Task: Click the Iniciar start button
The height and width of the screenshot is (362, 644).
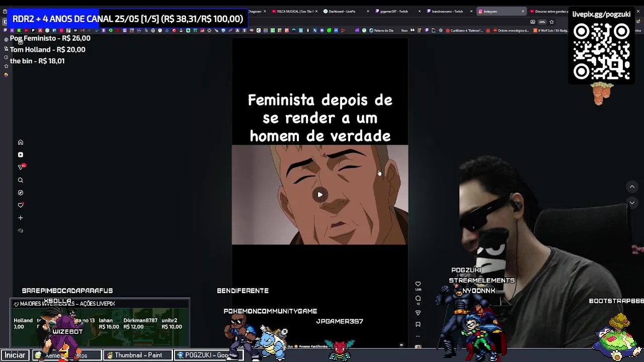Action: point(15,355)
